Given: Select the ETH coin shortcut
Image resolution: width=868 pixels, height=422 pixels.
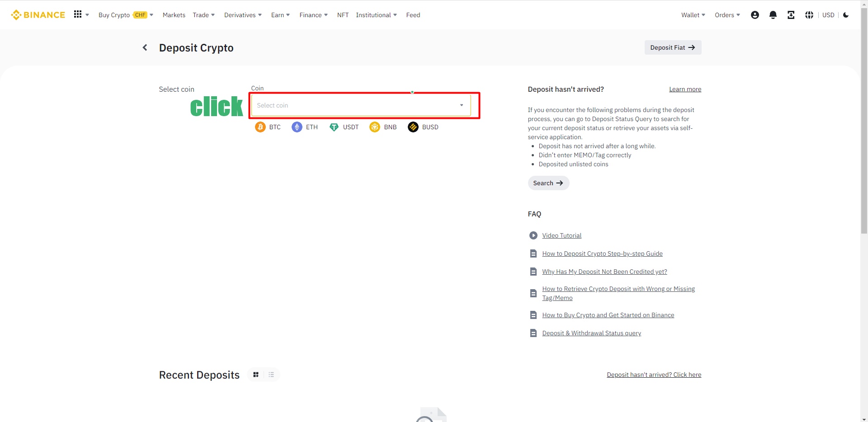Looking at the screenshot, I should point(305,127).
